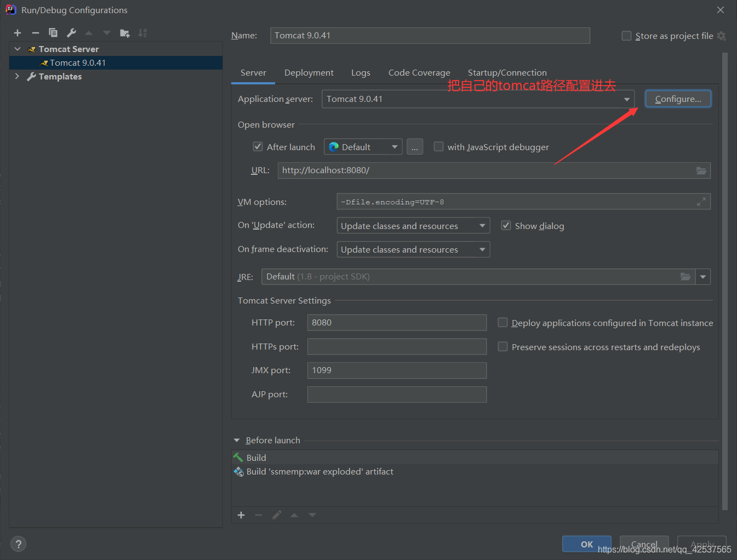
Task: Switch to the Logs tab
Action: [x=361, y=73]
